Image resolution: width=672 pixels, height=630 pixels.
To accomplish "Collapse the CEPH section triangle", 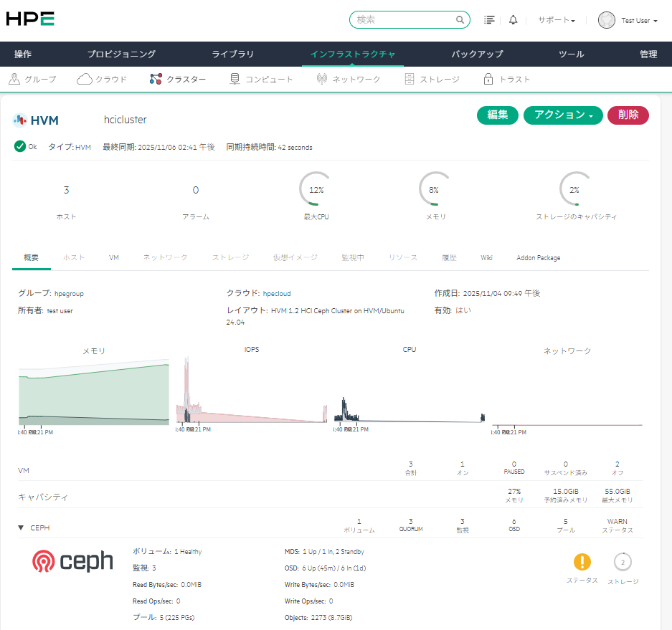I will pos(21,528).
